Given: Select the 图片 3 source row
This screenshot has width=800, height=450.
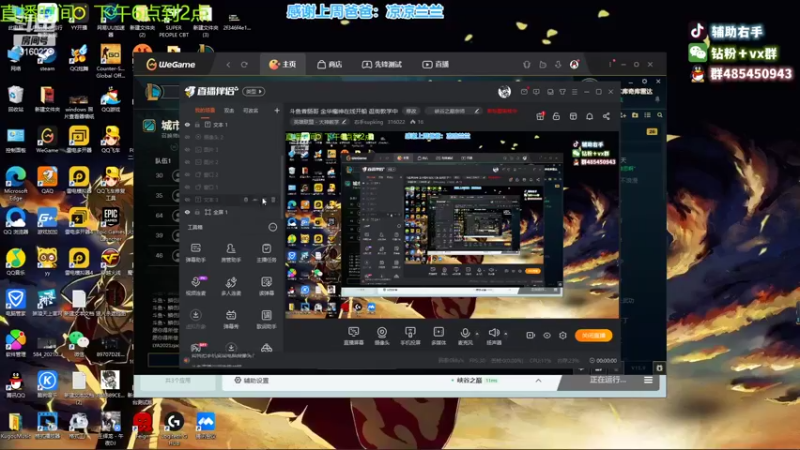Looking at the screenshot, I should coord(231,149).
